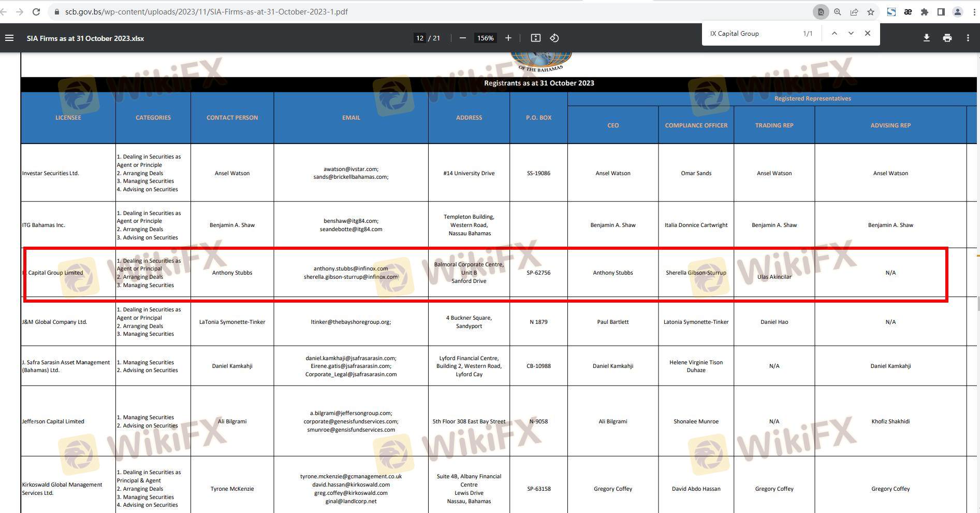980x513 pixels.
Task: Share this page from address bar
Action: click(x=854, y=12)
